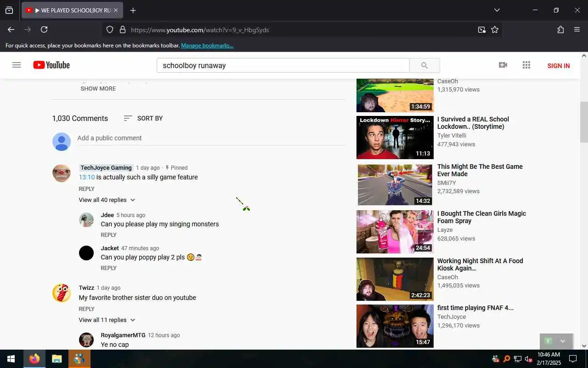
Task: Open first time playing FNAF 4 thumbnail
Action: coord(395,326)
